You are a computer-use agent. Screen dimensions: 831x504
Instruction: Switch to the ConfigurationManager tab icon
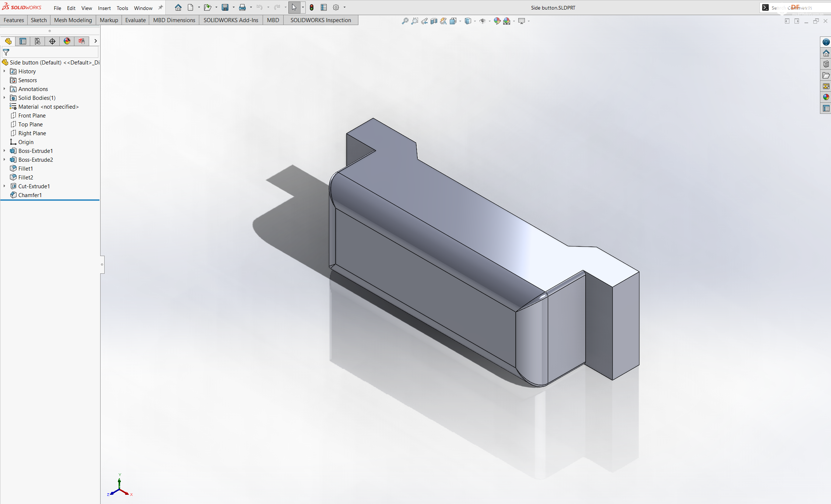coord(38,41)
